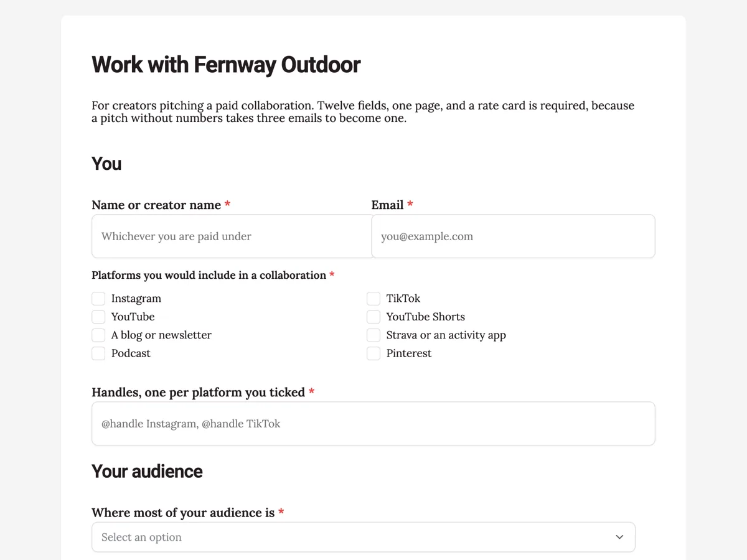Click the Handles text field

coord(374,424)
